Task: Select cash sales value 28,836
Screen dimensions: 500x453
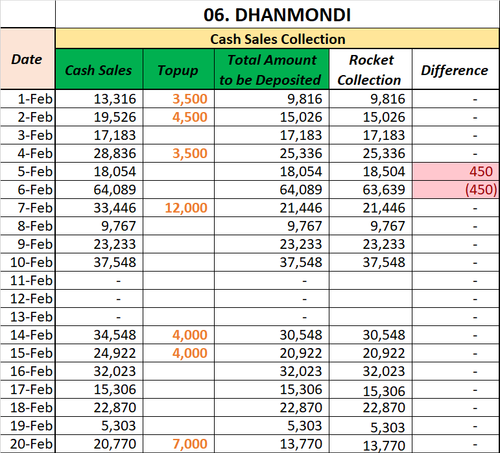Action: point(99,153)
